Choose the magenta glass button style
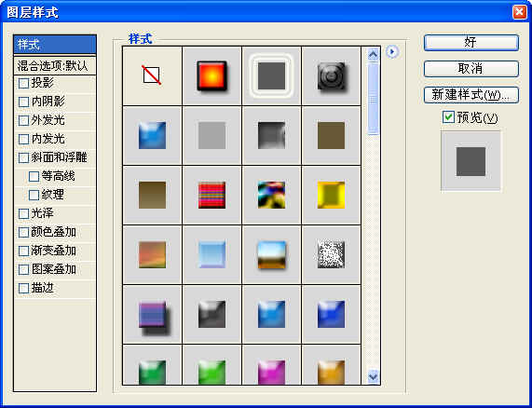 click(x=271, y=365)
